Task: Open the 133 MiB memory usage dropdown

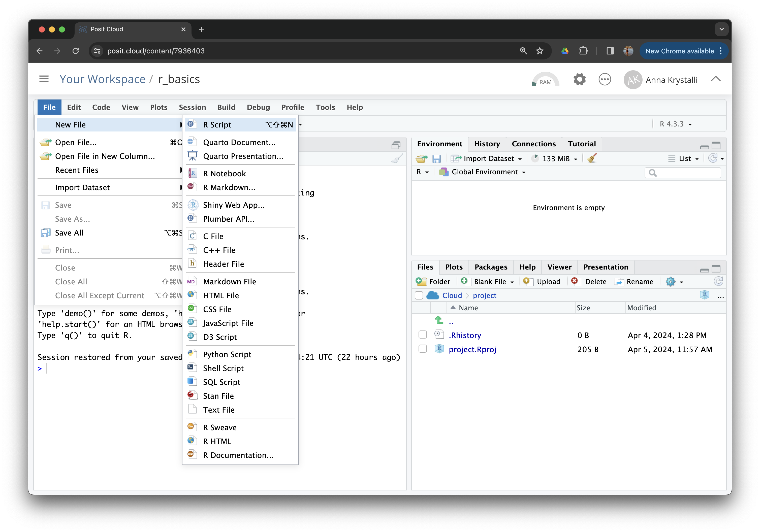Action: 555,158
